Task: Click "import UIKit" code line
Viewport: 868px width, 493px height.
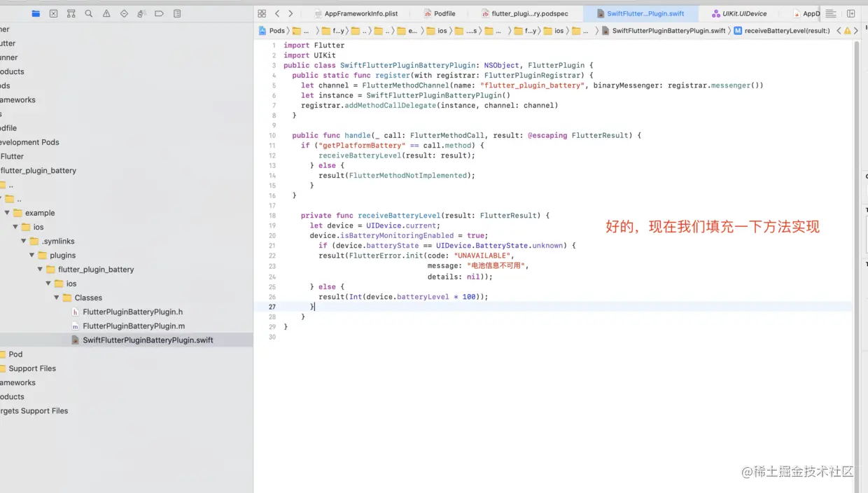Action: [x=309, y=55]
